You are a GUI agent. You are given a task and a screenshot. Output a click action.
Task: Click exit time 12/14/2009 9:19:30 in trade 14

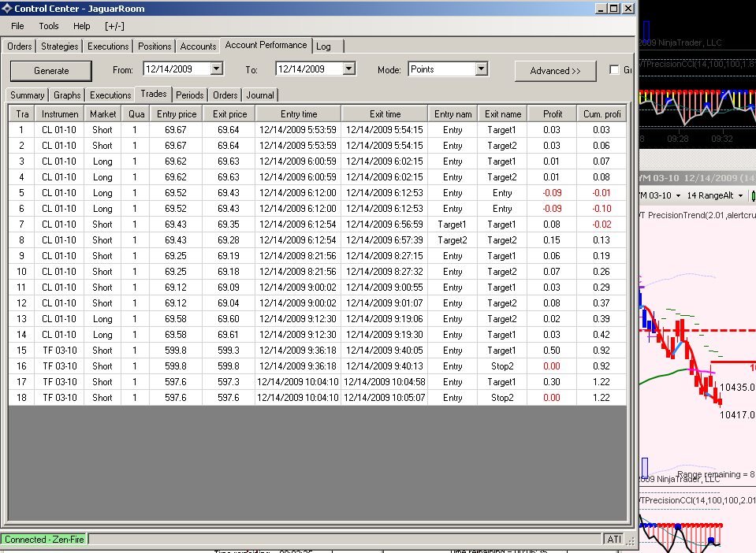click(385, 335)
